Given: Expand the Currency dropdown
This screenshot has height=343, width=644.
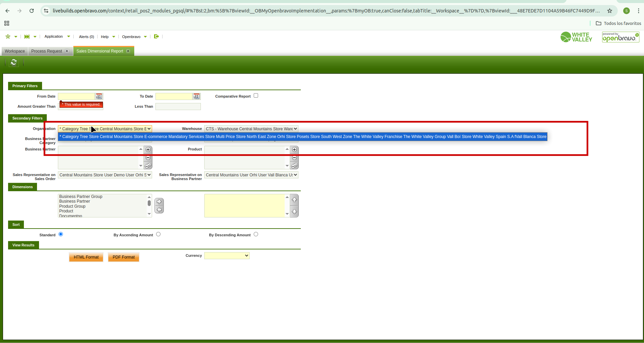Looking at the screenshot, I should tap(227, 256).
